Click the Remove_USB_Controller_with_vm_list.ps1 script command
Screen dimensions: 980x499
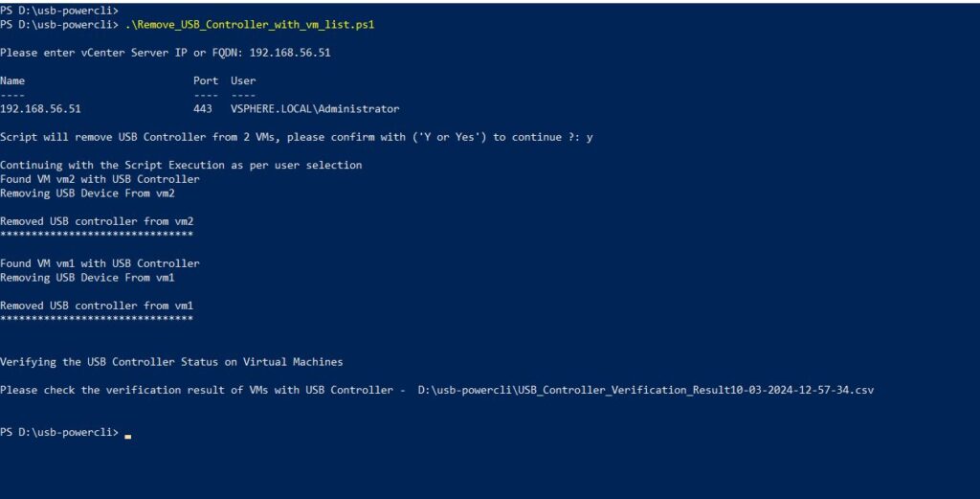click(249, 24)
